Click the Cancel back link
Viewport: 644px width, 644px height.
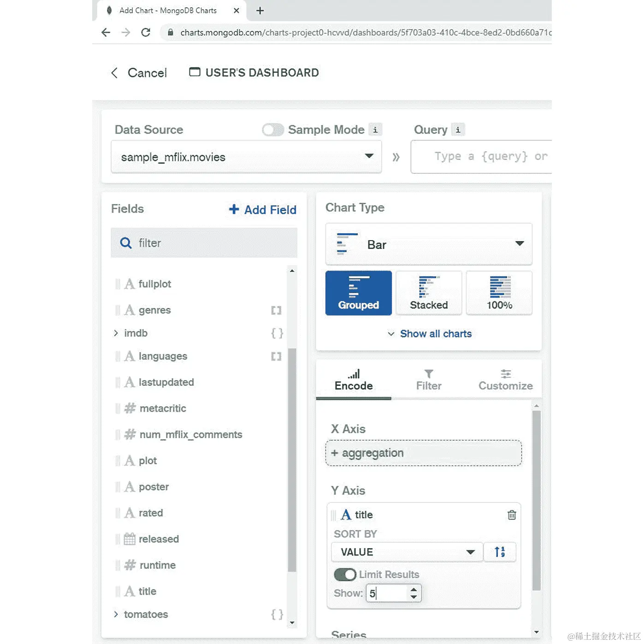(x=139, y=73)
